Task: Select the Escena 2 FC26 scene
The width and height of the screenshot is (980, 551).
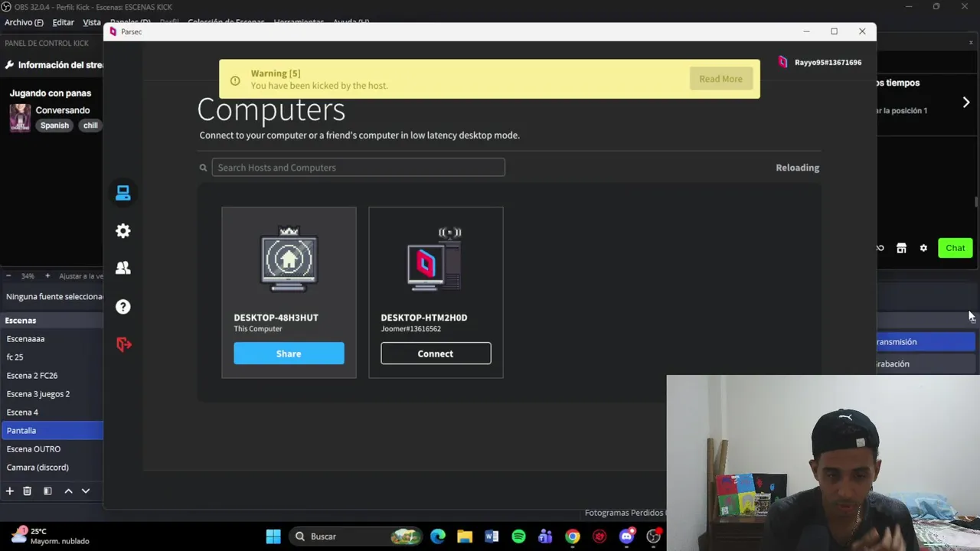Action: coord(52,376)
